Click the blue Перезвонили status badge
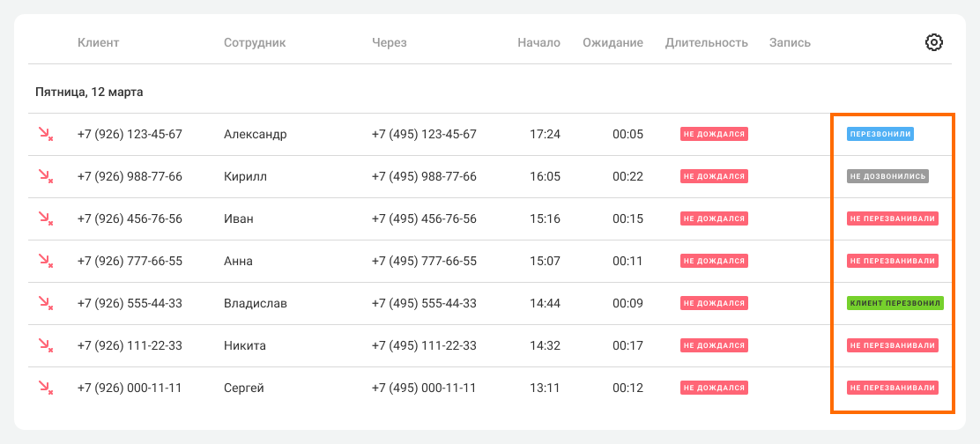 click(880, 134)
